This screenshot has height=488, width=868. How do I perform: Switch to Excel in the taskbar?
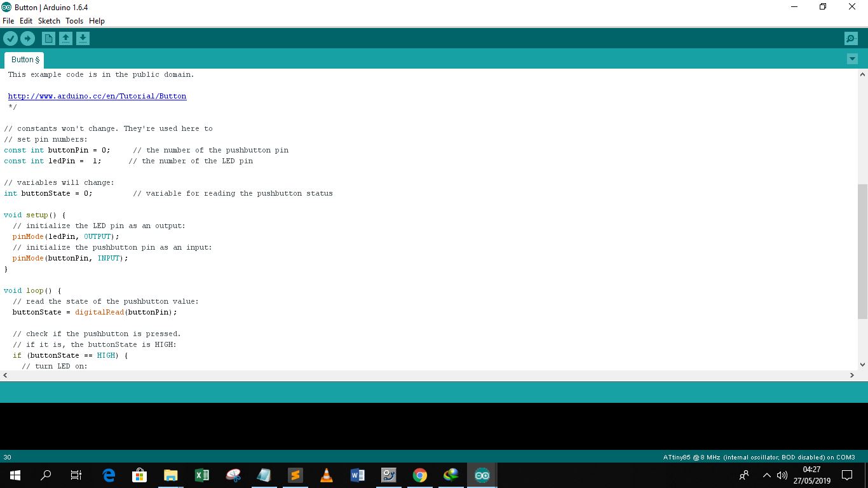(x=202, y=475)
